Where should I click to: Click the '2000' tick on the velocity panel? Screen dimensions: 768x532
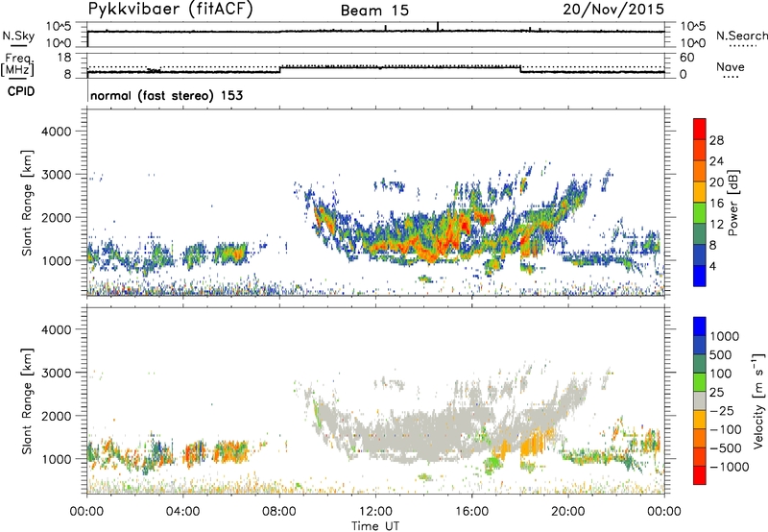57,416
